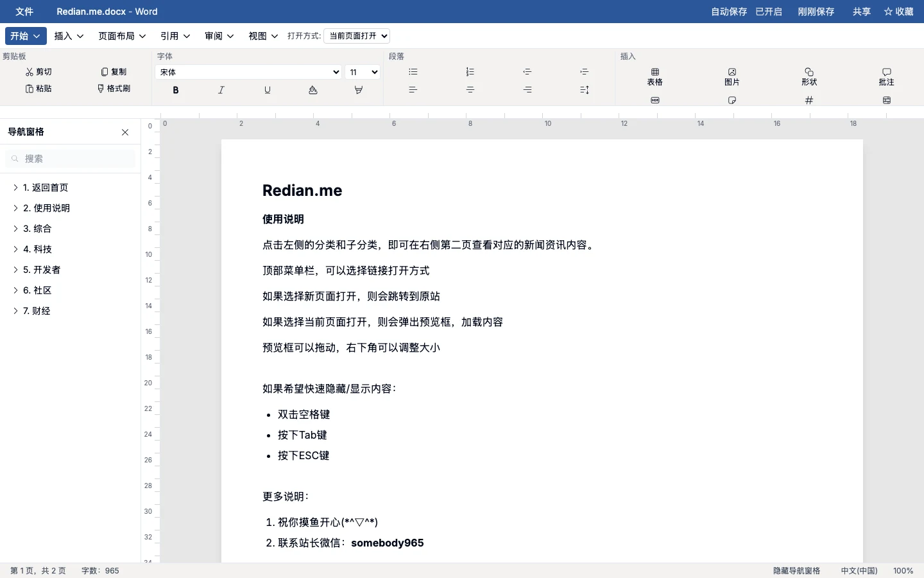Apply bulleted list formatting
Screen dimensions: 924x578
tap(413, 72)
